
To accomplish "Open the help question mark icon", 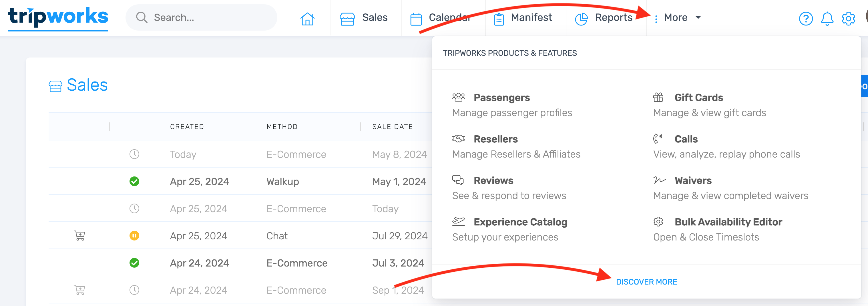I will pos(806,19).
